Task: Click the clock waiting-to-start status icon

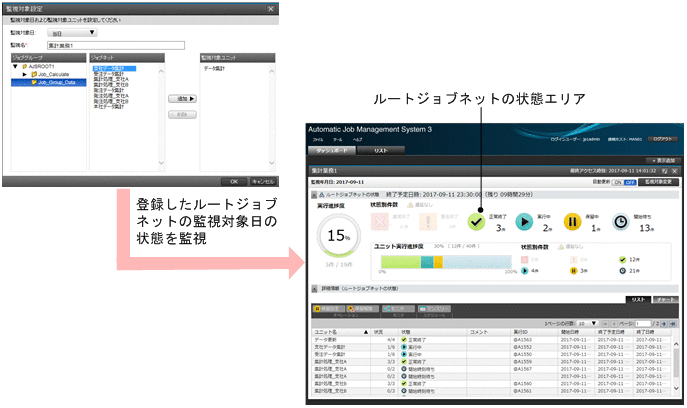Action: 620,222
